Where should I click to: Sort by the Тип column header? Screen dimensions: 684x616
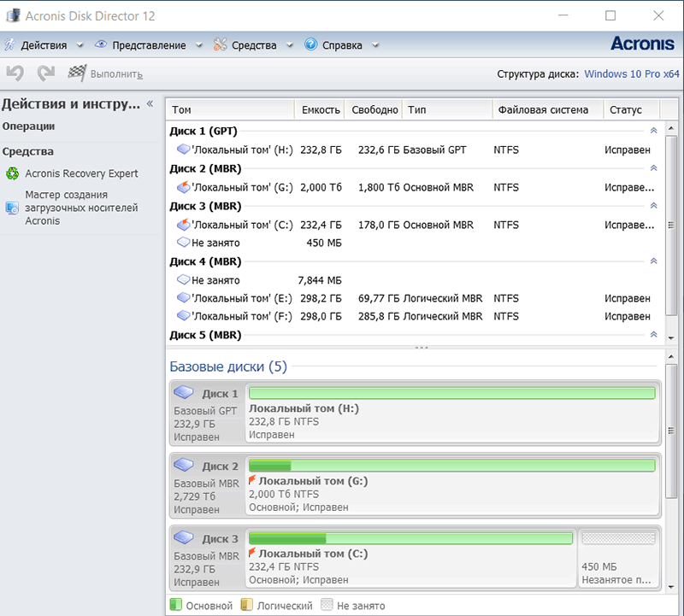[447, 109]
